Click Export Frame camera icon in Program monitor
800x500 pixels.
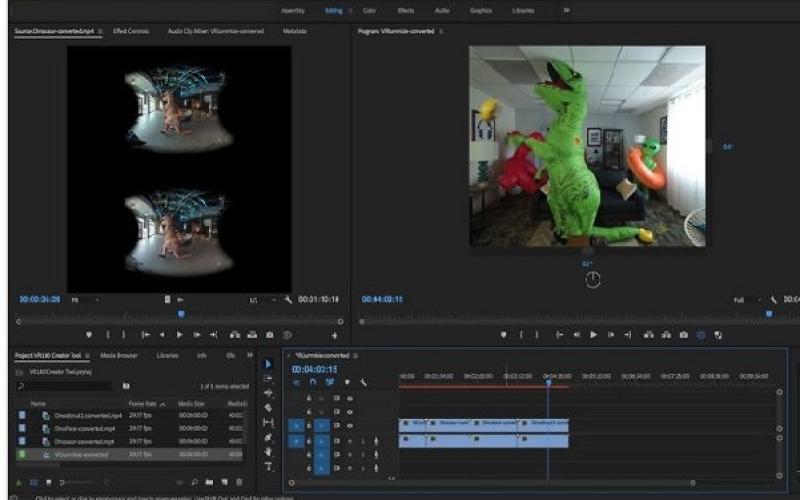[683, 335]
